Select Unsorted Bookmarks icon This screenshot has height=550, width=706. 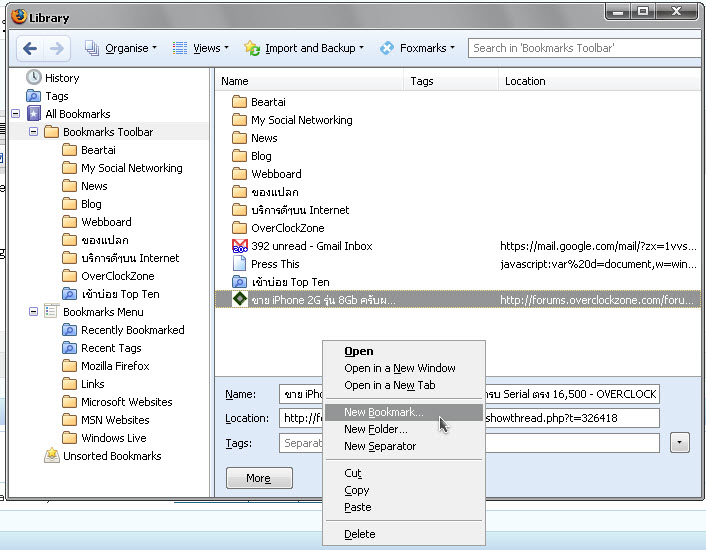52,455
